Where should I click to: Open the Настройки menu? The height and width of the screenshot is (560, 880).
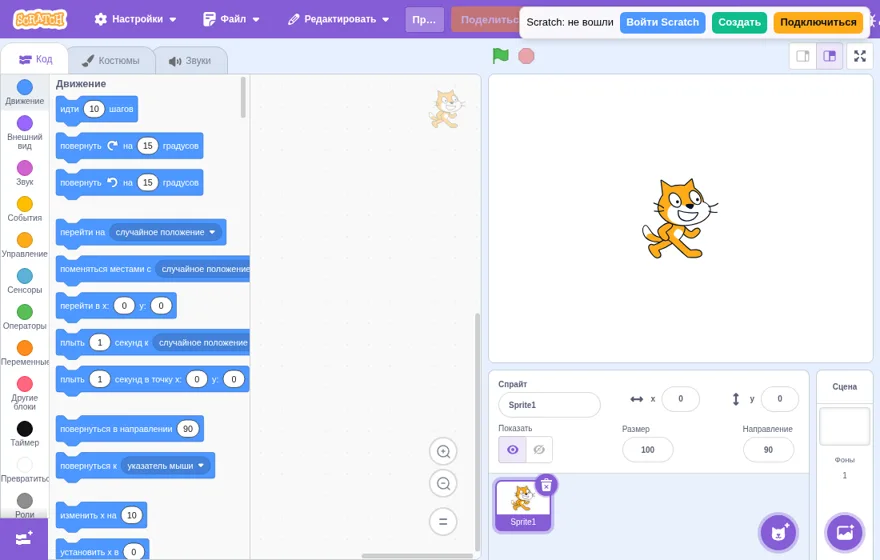(x=135, y=19)
